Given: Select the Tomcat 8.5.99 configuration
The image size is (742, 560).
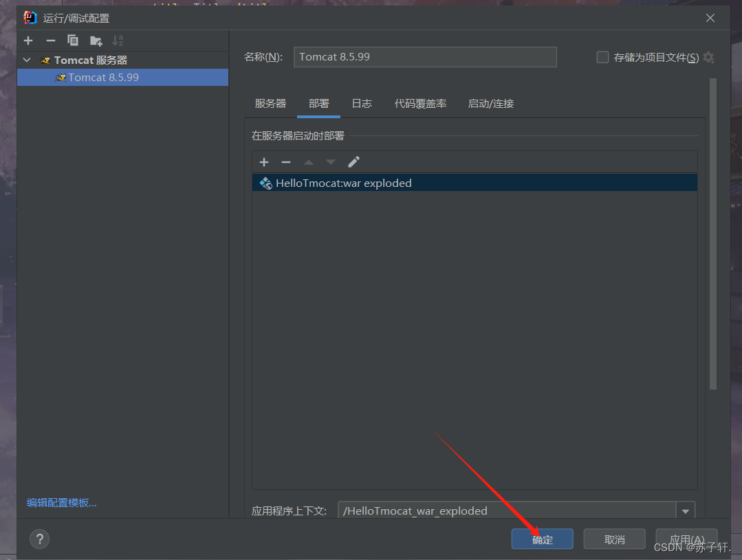Looking at the screenshot, I should click(x=122, y=77).
